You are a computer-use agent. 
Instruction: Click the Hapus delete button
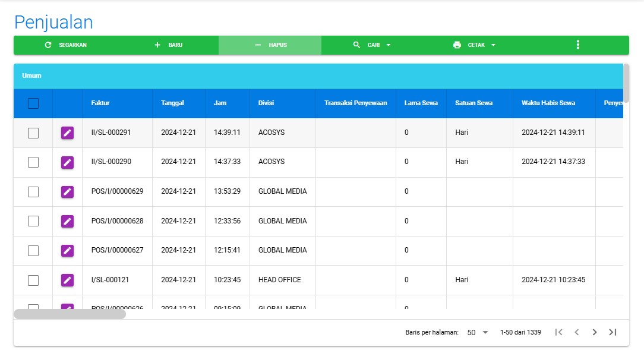pos(270,45)
